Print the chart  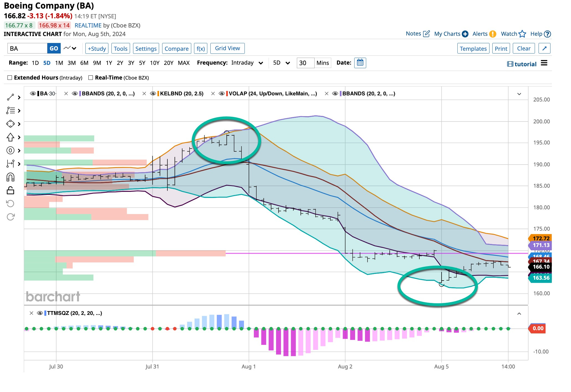pos(501,49)
